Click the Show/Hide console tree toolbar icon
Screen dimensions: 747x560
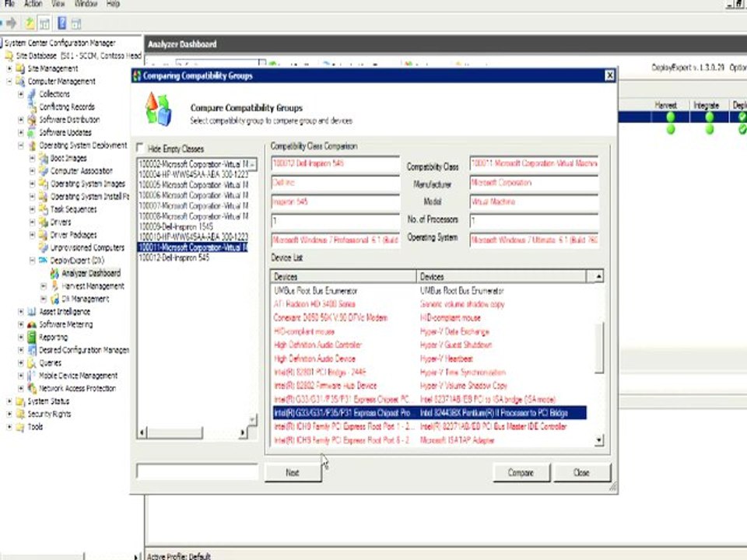coord(44,23)
